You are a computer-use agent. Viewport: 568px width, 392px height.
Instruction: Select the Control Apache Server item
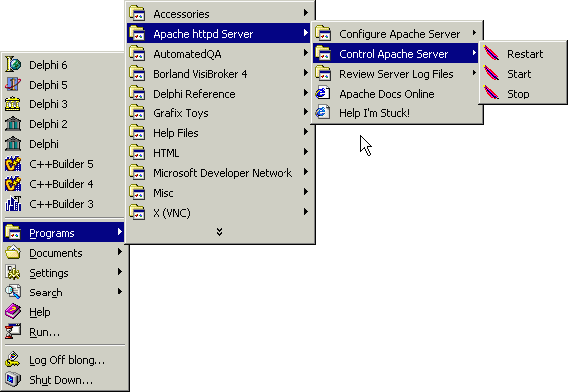click(x=396, y=54)
